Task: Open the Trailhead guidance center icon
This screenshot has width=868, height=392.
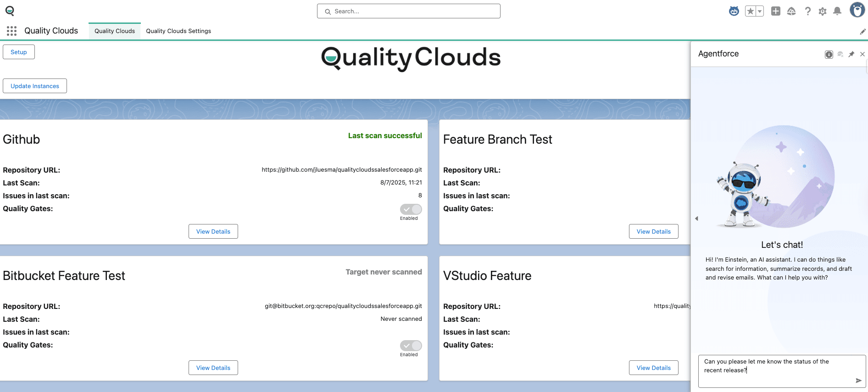Action: [x=791, y=11]
